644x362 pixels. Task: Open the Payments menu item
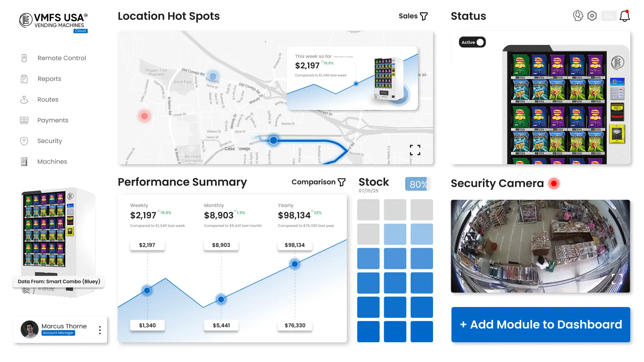point(53,120)
